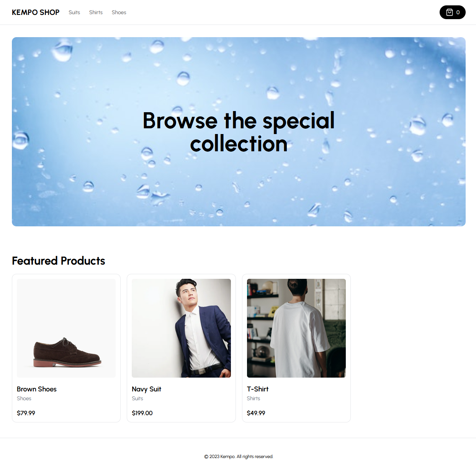The width and height of the screenshot is (476, 468).
Task: Click the $49.99 price on T-Shirt
Action: click(x=256, y=413)
